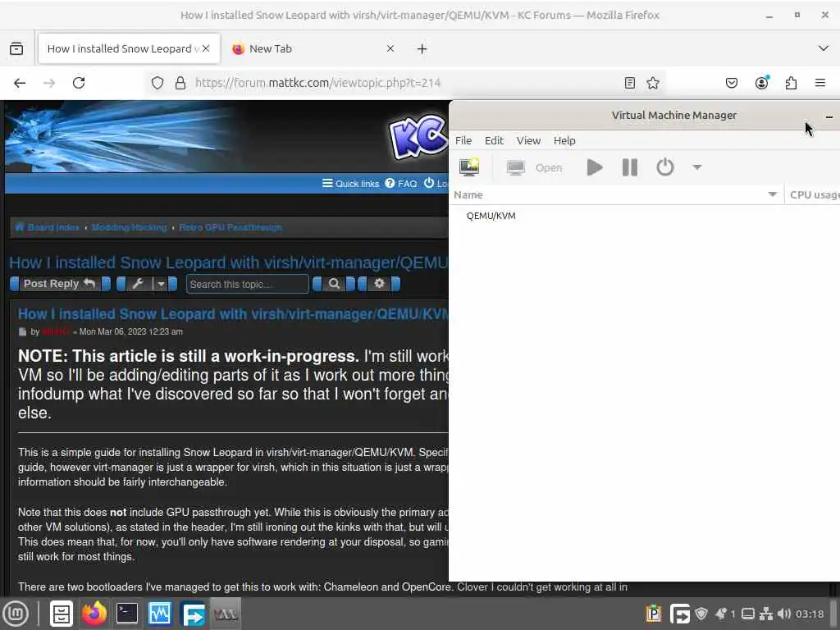
Task: Open Firefox extensions puzzle icon
Action: pos(791,83)
